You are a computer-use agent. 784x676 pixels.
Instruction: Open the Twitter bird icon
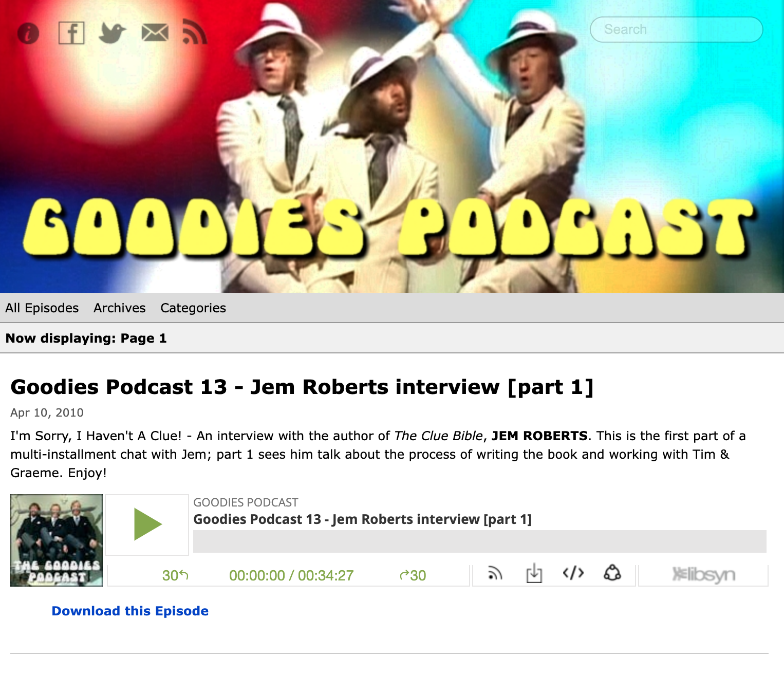click(113, 33)
